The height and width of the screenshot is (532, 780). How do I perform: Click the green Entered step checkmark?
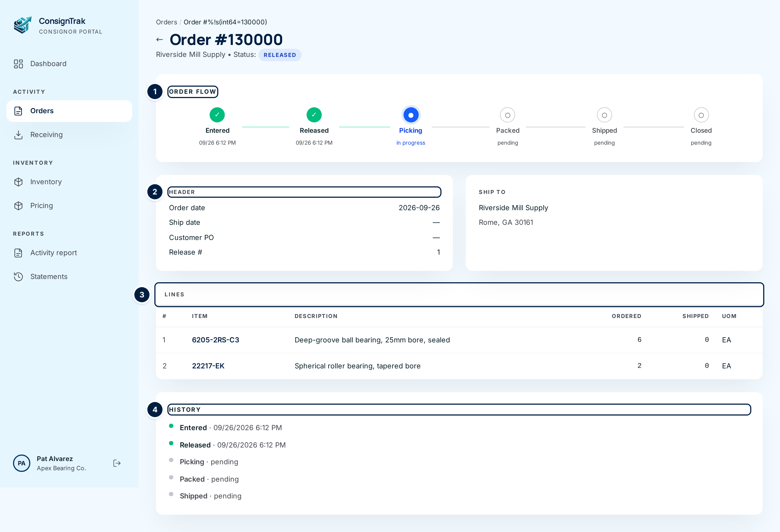pyautogui.click(x=217, y=115)
